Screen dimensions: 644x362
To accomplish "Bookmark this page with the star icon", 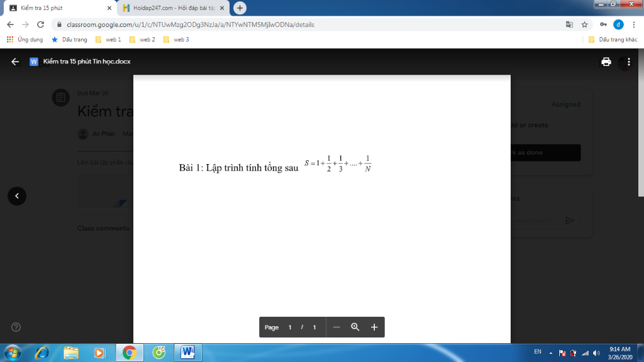I will click(x=584, y=25).
